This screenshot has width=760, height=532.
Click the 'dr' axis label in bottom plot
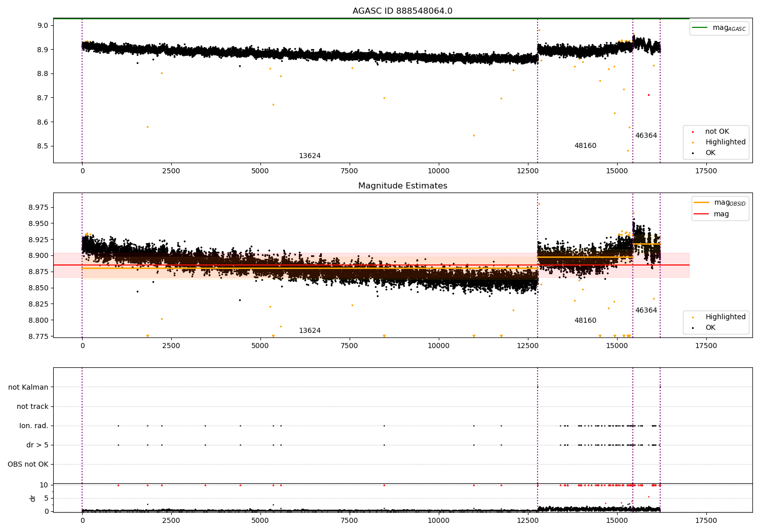33,498
